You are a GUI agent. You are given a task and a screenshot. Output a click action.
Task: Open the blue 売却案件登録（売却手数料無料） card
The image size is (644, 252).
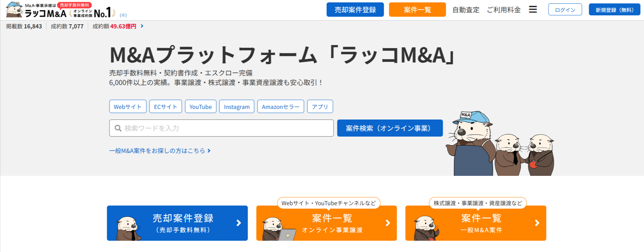click(x=177, y=223)
